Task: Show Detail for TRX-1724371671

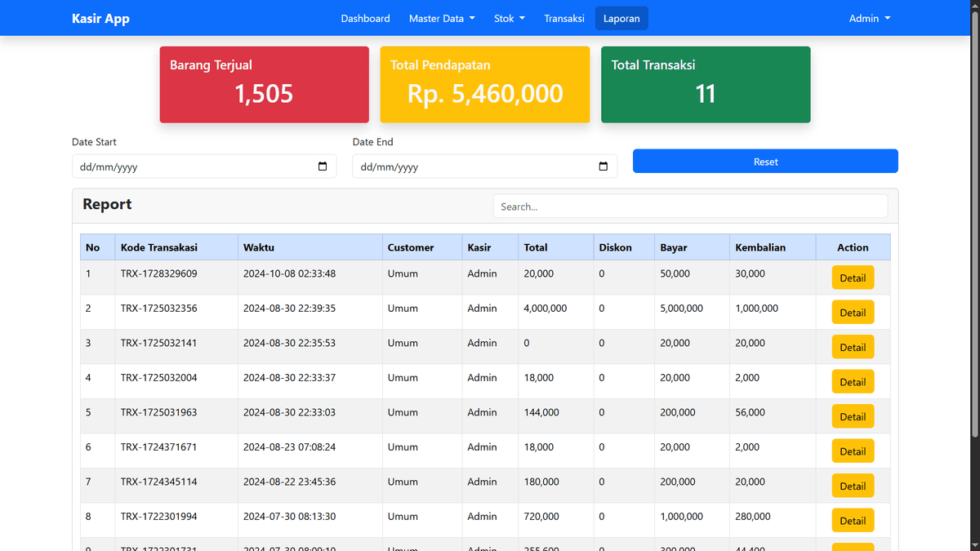Action: click(853, 451)
